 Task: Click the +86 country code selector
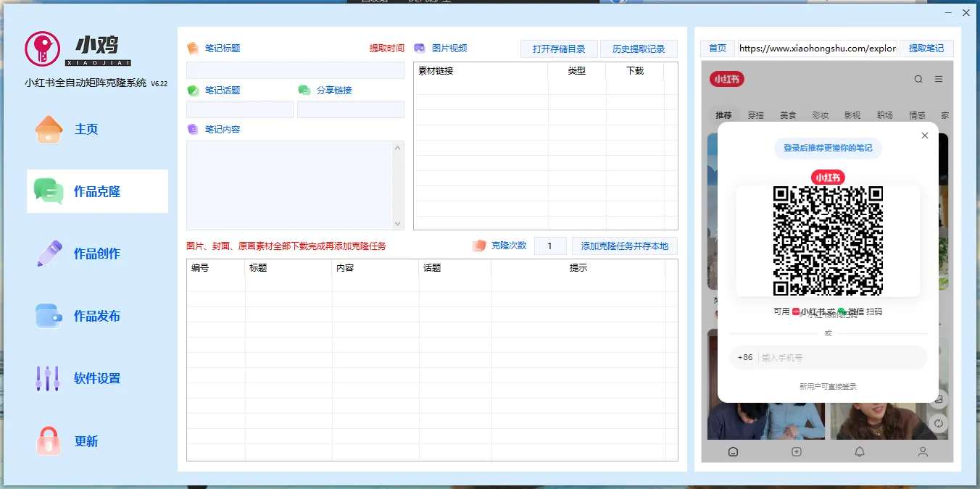[745, 358]
